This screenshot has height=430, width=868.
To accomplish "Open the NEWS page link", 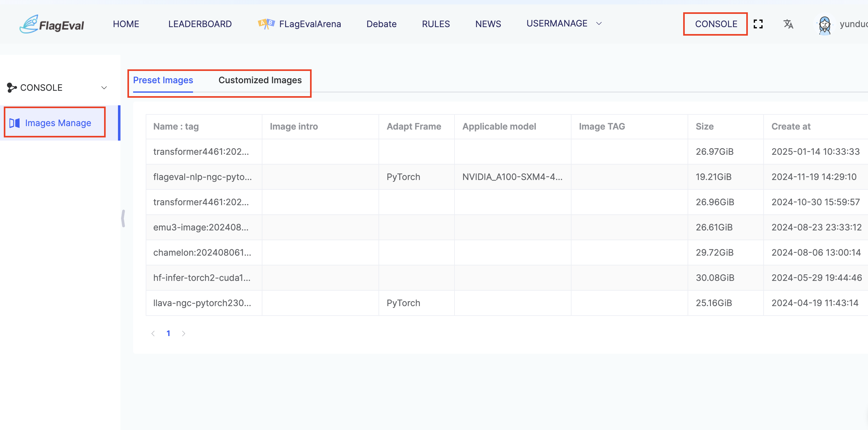I will [x=488, y=24].
